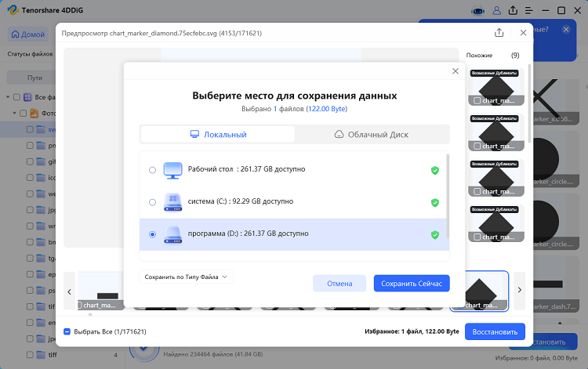Viewport: 588px width, 369px height.
Task: Open the user account icon
Action: pyautogui.click(x=496, y=10)
